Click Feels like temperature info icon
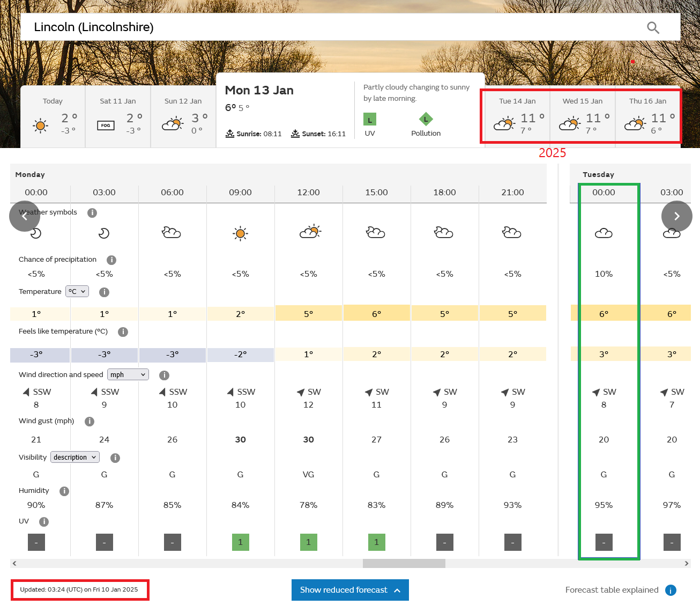Image resolution: width=700 pixels, height=605 pixels. [123, 332]
